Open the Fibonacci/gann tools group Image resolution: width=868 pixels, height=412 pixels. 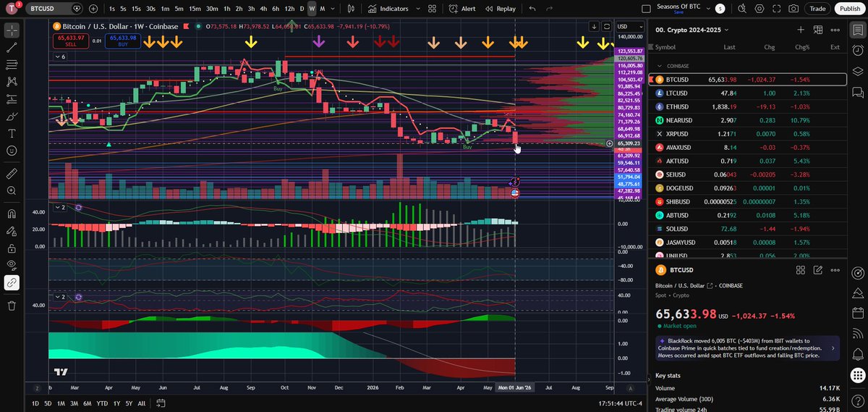[12, 65]
